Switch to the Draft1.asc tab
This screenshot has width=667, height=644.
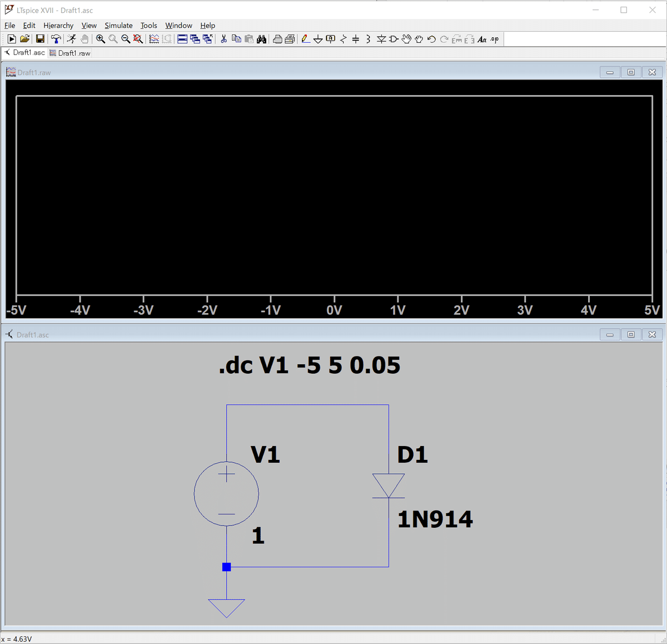(x=24, y=53)
